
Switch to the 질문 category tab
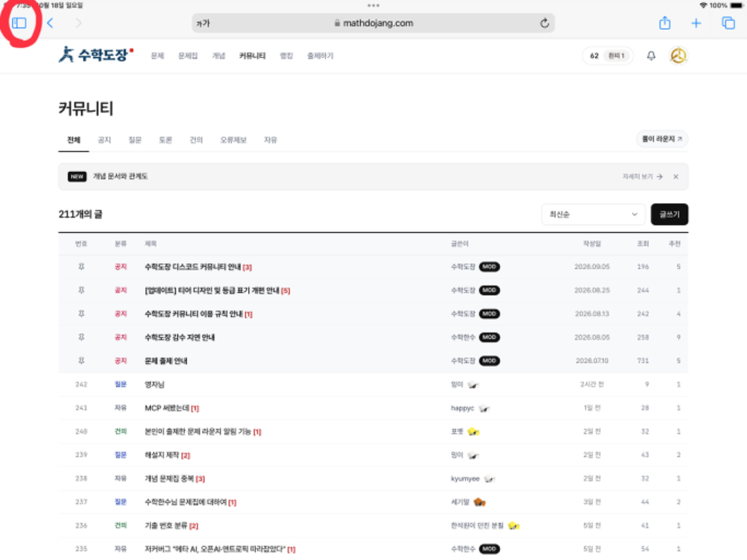pos(135,140)
